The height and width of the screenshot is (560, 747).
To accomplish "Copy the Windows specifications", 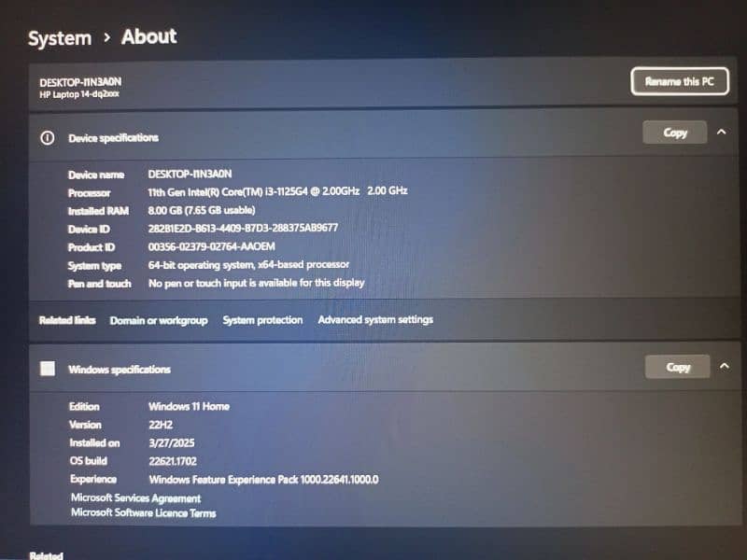I will [678, 367].
